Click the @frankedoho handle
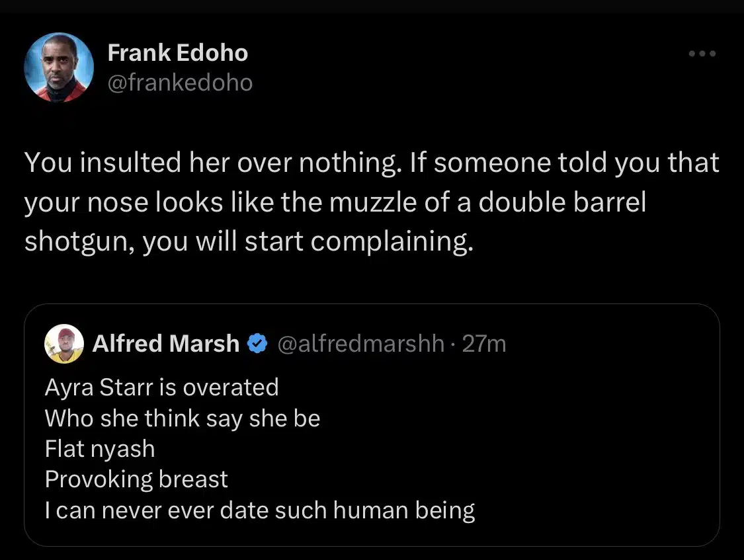This screenshot has height=560, width=744. [180, 83]
